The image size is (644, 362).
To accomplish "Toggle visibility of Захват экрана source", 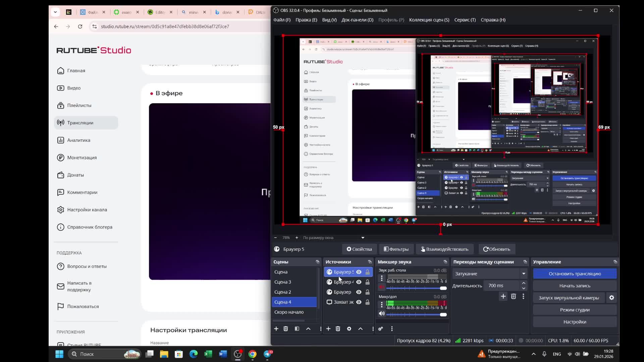I will [359, 302].
